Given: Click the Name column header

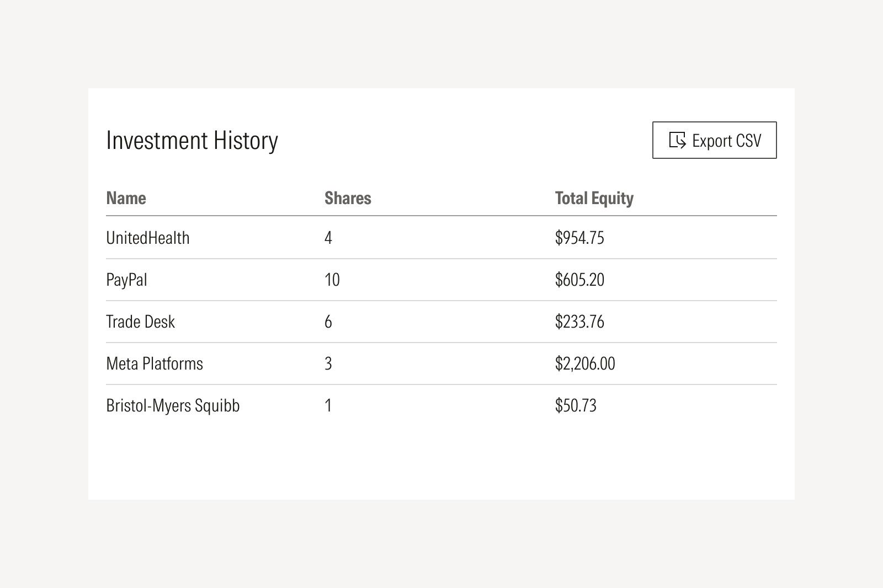Looking at the screenshot, I should [126, 198].
